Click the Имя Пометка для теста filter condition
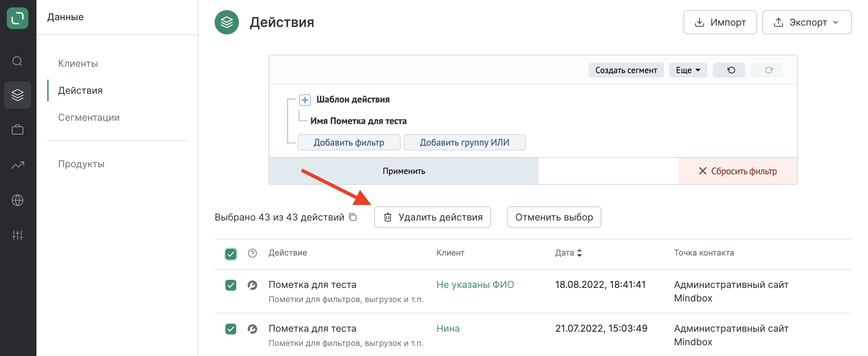 tap(358, 121)
